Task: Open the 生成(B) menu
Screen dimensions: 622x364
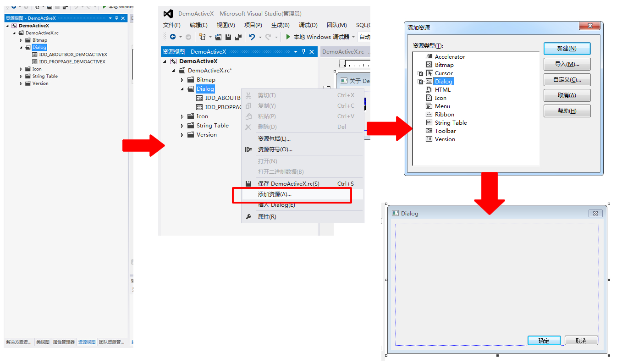Action: click(x=281, y=25)
